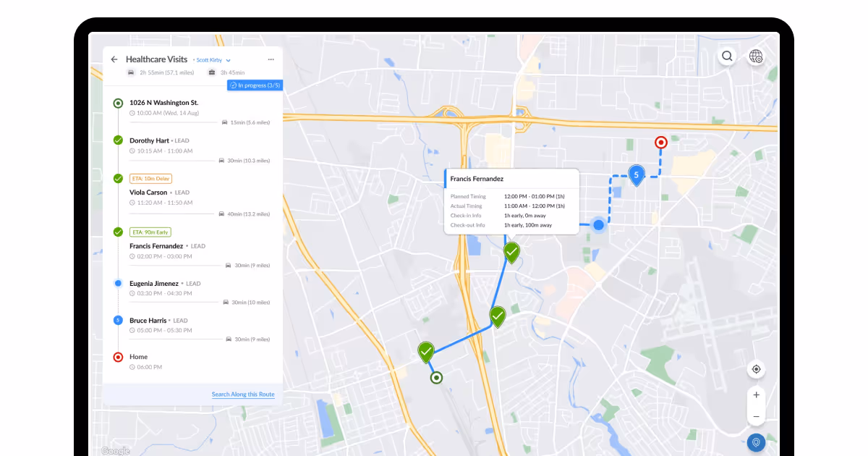The image size is (868, 456).
Task: Click the green start circle beside 1026 N Washington St.
Action: tap(118, 104)
